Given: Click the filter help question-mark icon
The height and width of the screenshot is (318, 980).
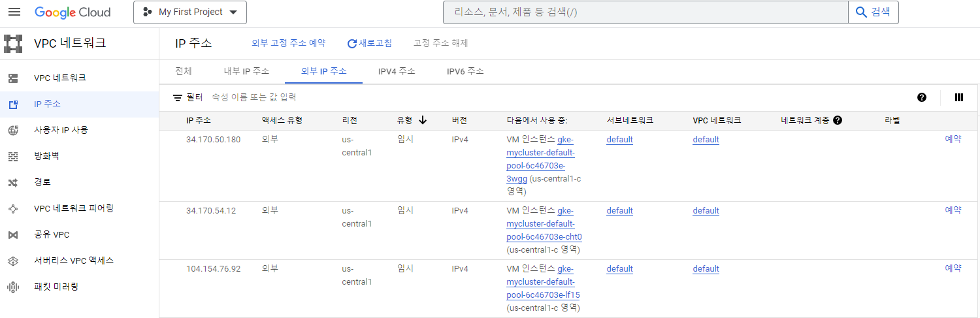Looking at the screenshot, I should (x=922, y=97).
